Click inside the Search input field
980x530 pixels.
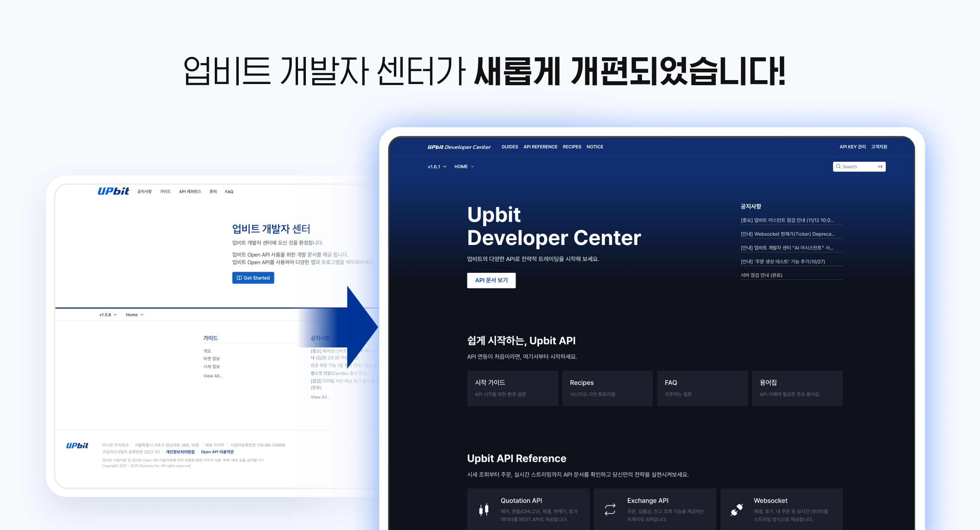click(860, 166)
